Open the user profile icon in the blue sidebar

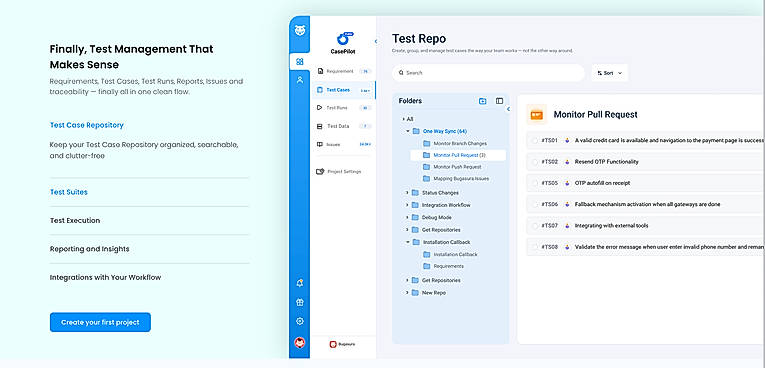[300, 80]
